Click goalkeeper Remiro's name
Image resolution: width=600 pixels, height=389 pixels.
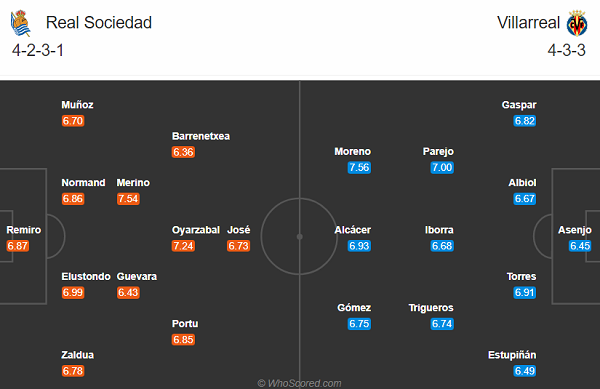pos(24,230)
